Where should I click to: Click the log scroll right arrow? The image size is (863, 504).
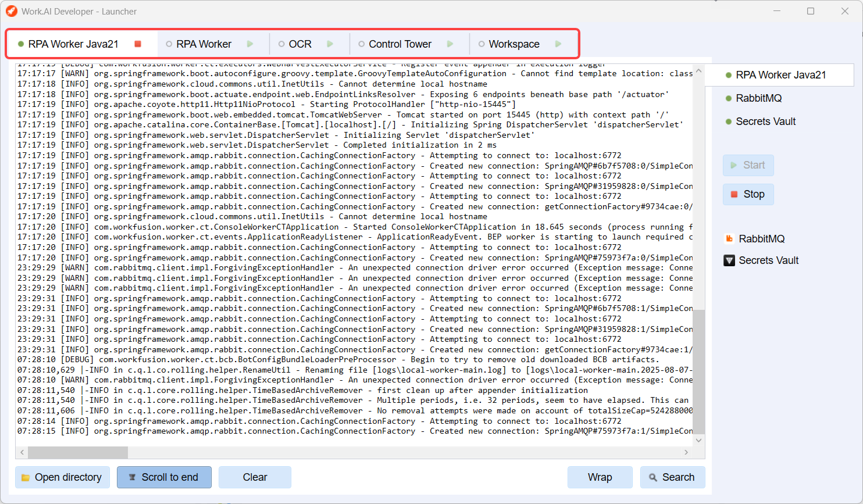tap(686, 452)
